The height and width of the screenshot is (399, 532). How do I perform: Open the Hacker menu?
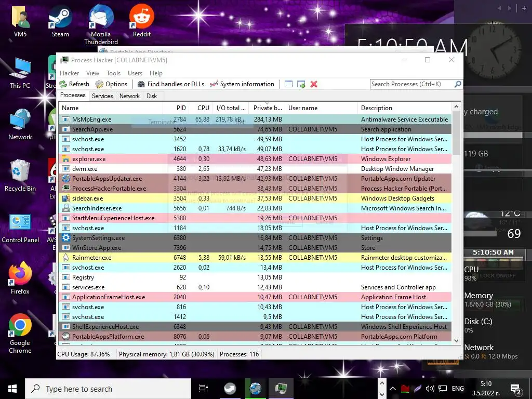[69, 73]
